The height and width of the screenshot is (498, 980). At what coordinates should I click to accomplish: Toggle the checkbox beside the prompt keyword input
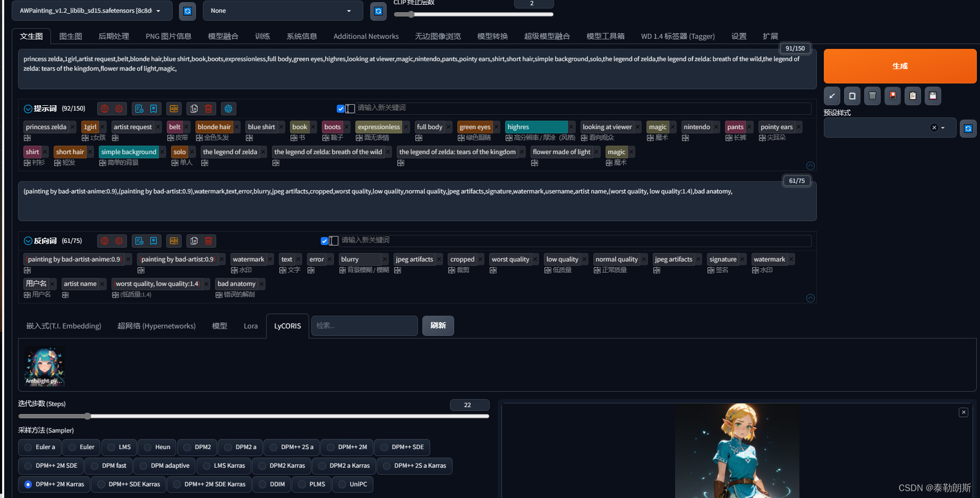point(340,109)
